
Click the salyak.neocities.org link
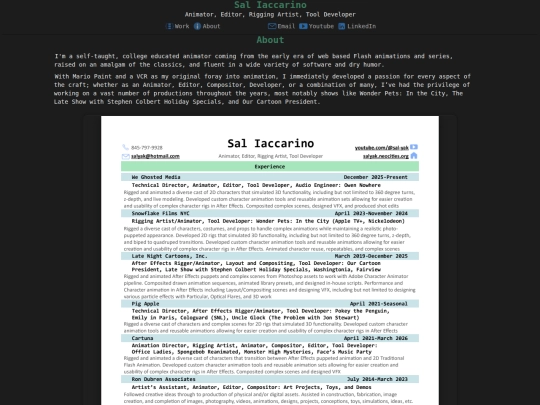[x=386, y=156]
